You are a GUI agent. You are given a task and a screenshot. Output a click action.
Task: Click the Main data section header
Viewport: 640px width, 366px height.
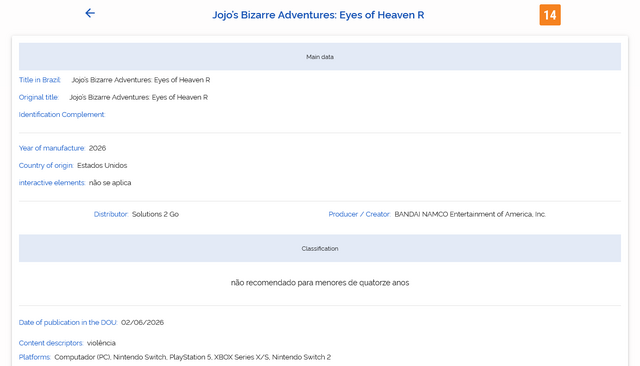[x=320, y=57]
